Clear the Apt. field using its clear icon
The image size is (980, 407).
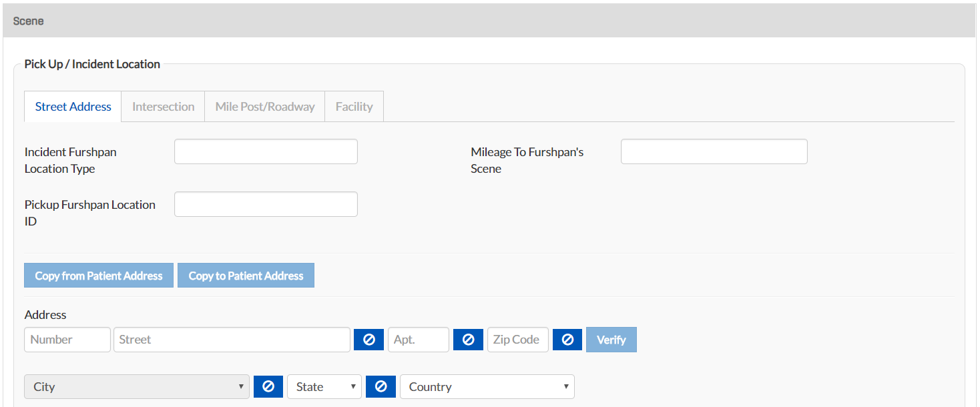468,340
